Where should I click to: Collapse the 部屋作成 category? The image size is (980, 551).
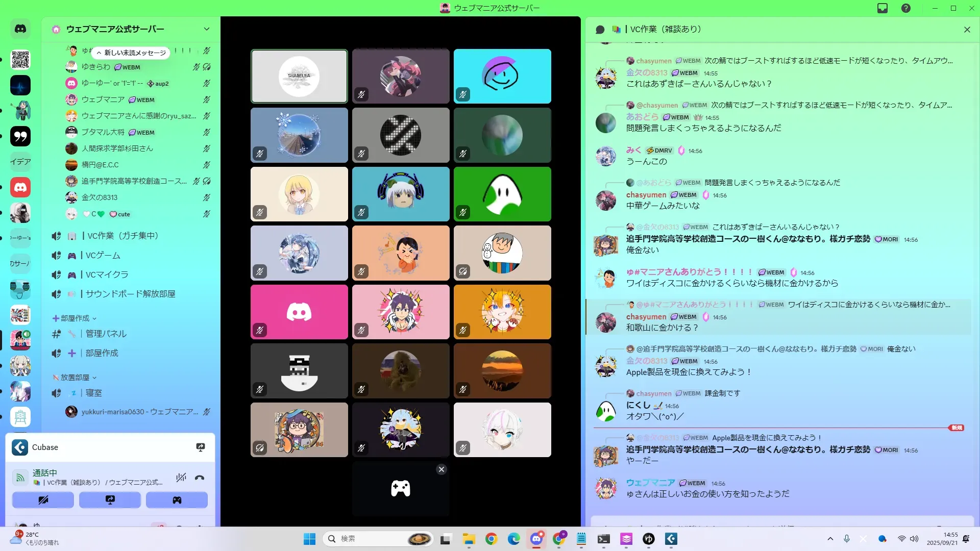75,318
